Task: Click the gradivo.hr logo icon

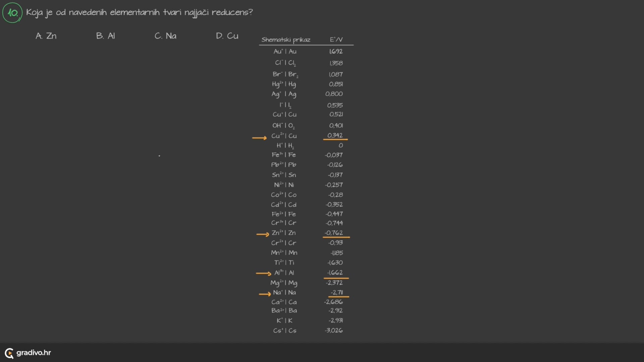Action: pos(9,353)
